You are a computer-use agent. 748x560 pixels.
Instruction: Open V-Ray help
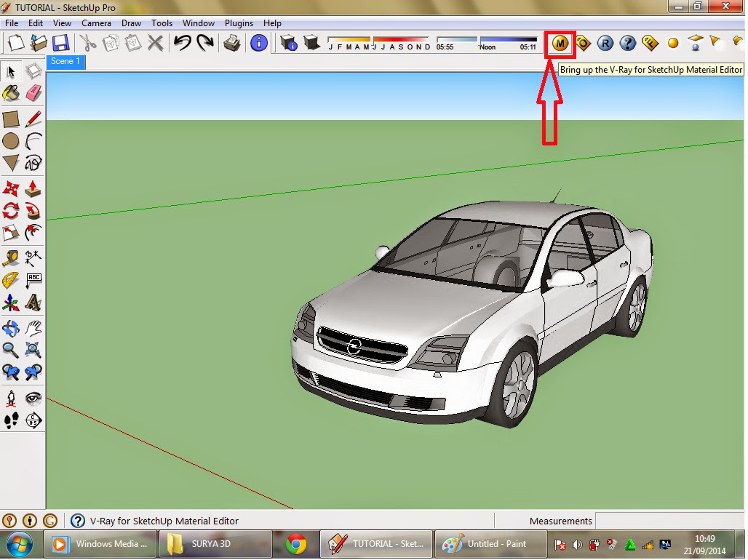click(x=629, y=43)
